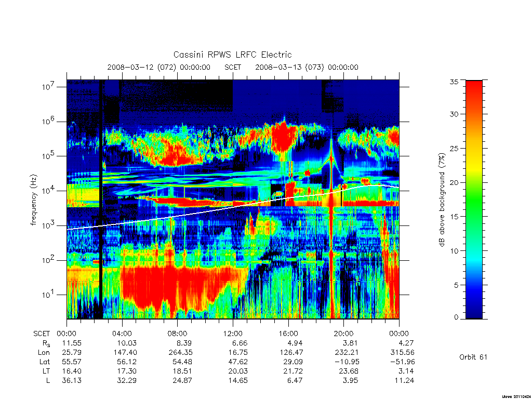Click the Lat row label
This screenshot has height=399, width=532.
tap(45, 362)
